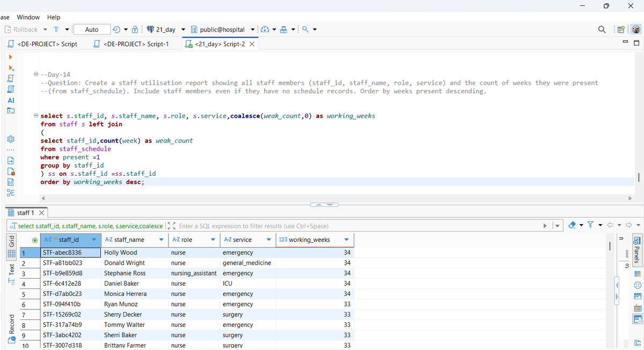This screenshot has width=644, height=350.
Task: Open the SQL editor settings gear
Action: 10,138
